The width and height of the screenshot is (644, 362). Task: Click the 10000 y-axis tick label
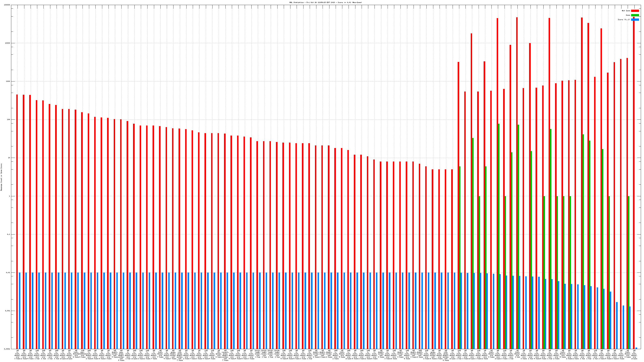click(x=7, y=43)
